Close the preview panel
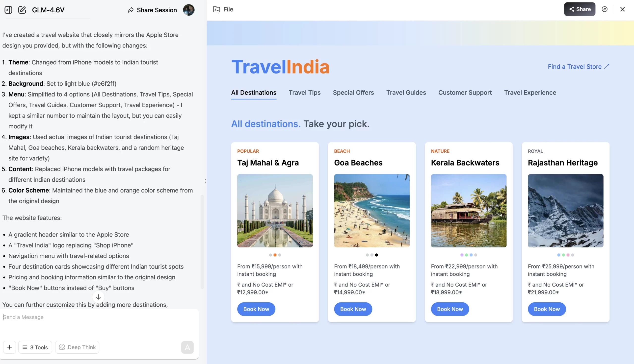The image size is (634, 364). [622, 9]
